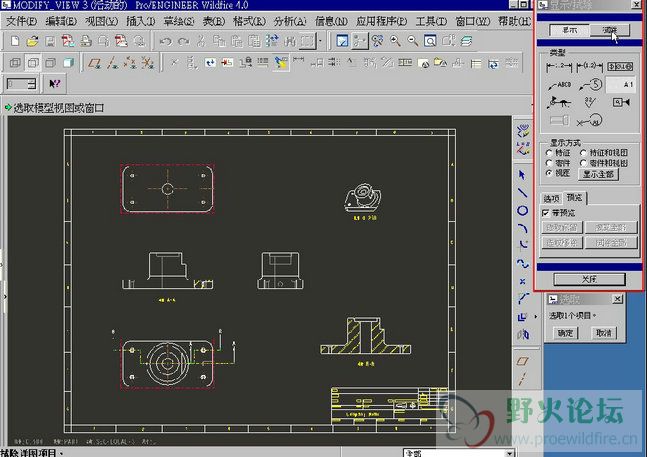Select shaded cube display icon
The height and width of the screenshot is (457, 647).
68,63
